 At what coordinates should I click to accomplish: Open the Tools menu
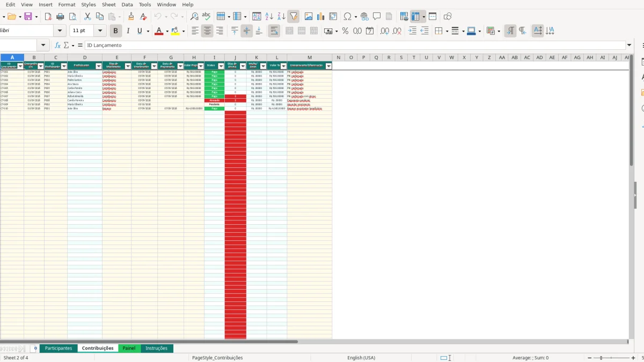145,4
